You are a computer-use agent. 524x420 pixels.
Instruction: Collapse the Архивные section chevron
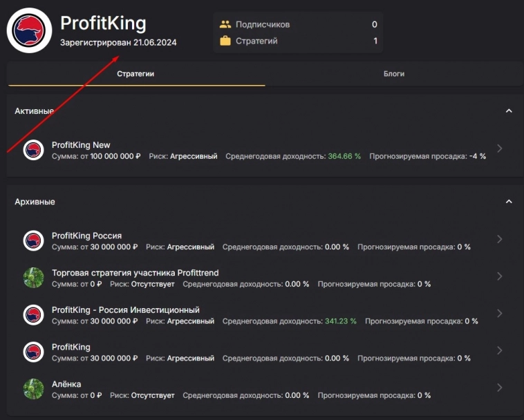point(509,202)
